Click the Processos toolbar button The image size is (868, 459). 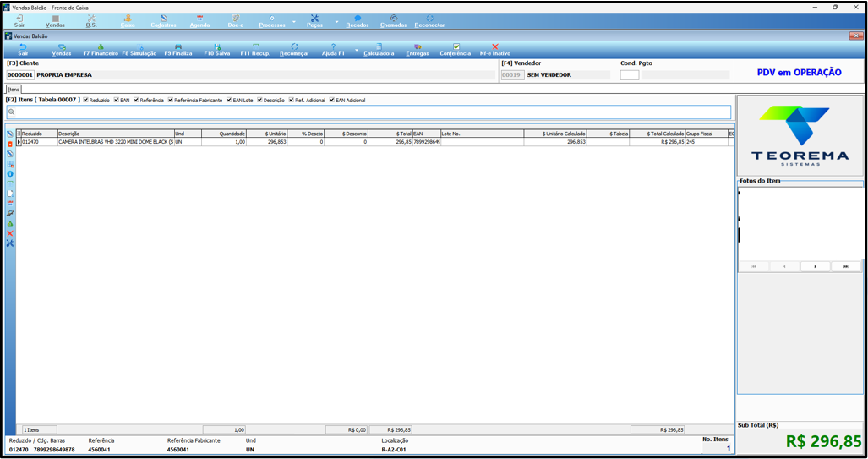(x=272, y=21)
